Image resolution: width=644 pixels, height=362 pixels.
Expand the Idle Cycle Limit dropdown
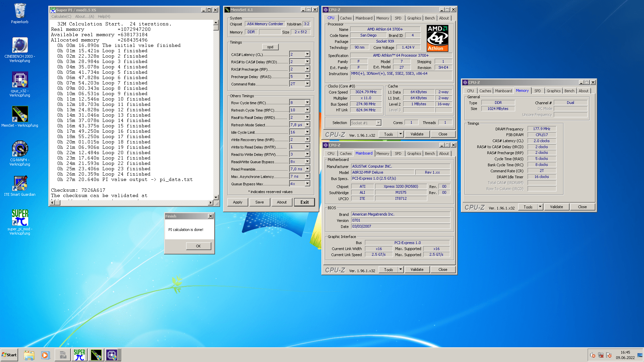[x=307, y=132]
